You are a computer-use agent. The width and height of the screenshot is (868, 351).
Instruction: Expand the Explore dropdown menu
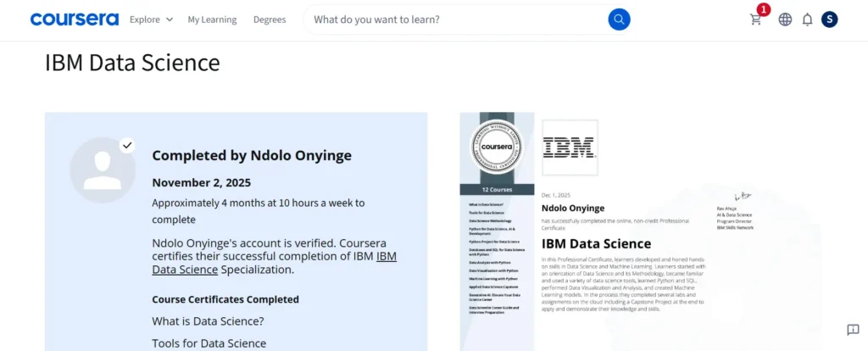click(144, 19)
